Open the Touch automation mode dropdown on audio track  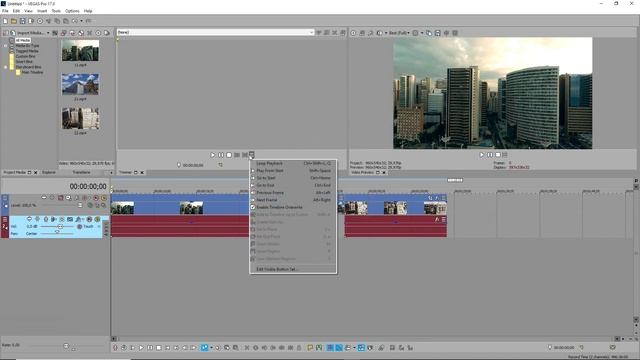[x=99, y=227]
